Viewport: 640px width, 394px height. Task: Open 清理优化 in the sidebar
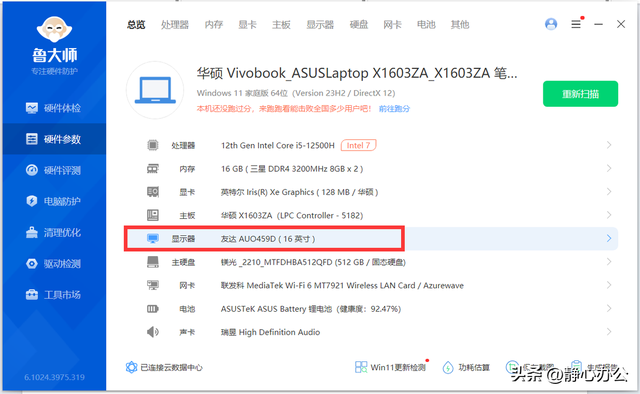pos(53,233)
